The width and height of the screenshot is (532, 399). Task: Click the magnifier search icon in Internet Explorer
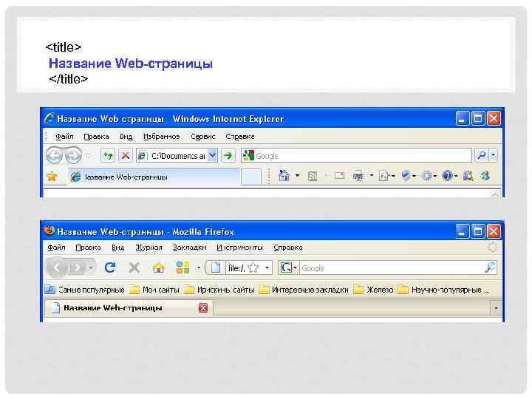coord(481,155)
